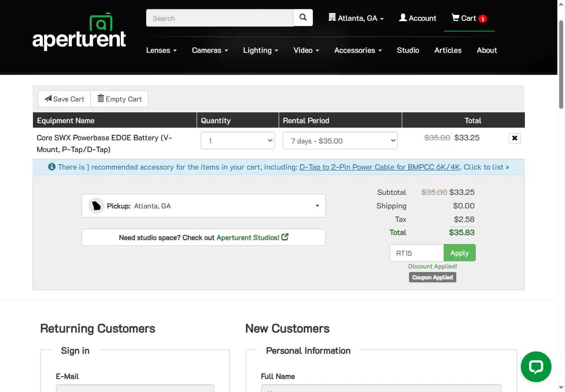Open the Quantity dropdown

(238, 141)
